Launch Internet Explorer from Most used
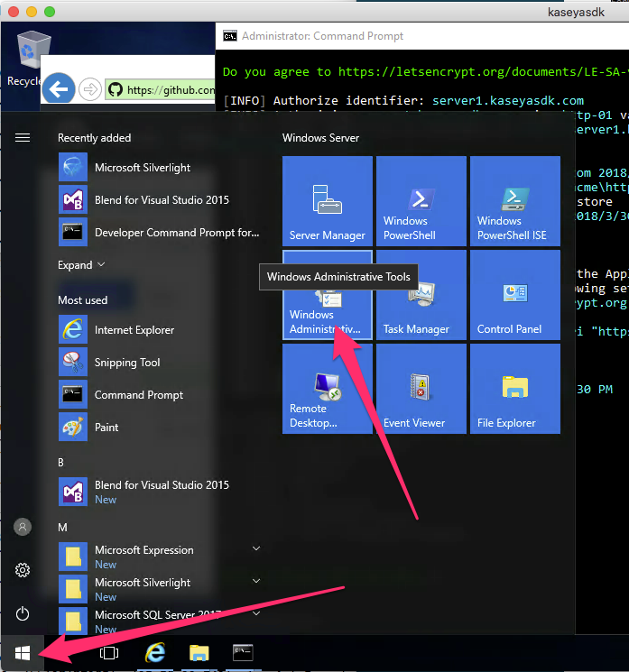The width and height of the screenshot is (629, 672). (160, 330)
